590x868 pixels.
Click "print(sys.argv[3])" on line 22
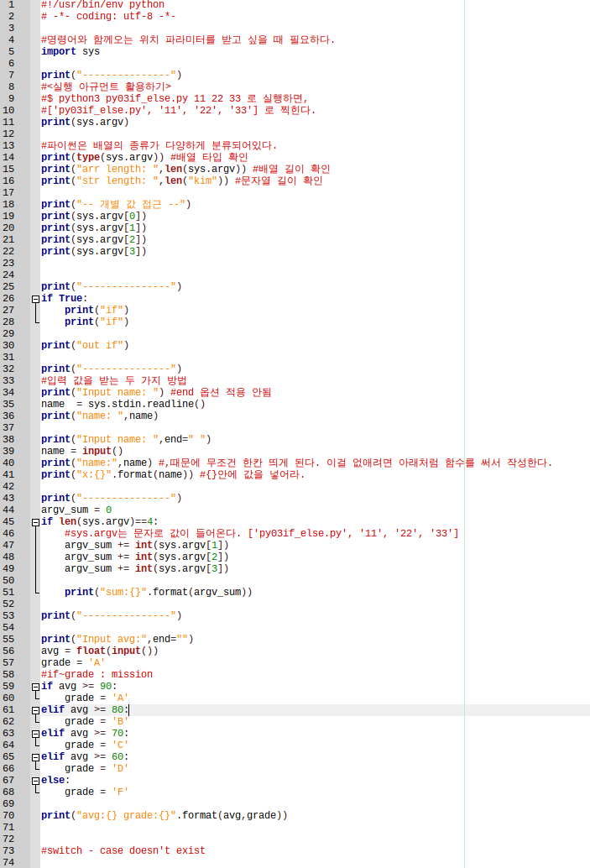pos(93,251)
